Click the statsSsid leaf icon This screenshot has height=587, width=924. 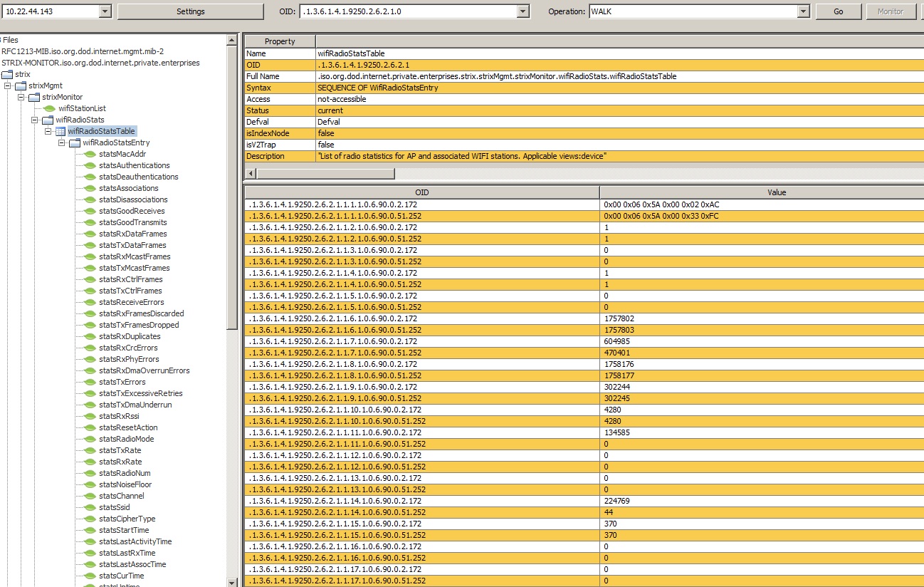[90, 507]
